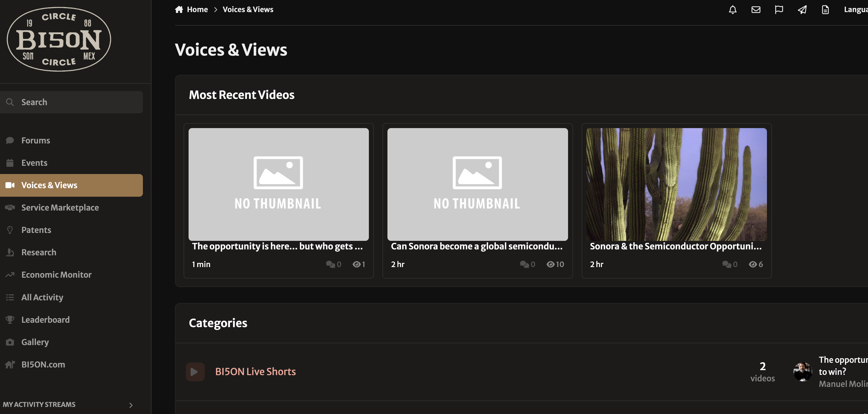Screen dimensions: 868x414
Task: Click the paper plane icon
Action: (x=802, y=9)
